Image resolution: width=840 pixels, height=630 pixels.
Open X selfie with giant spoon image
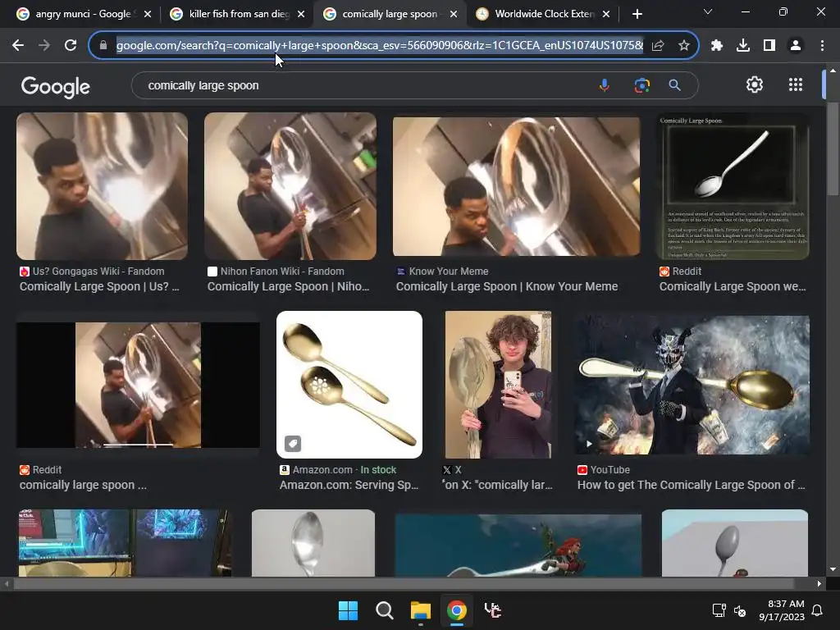click(x=498, y=385)
